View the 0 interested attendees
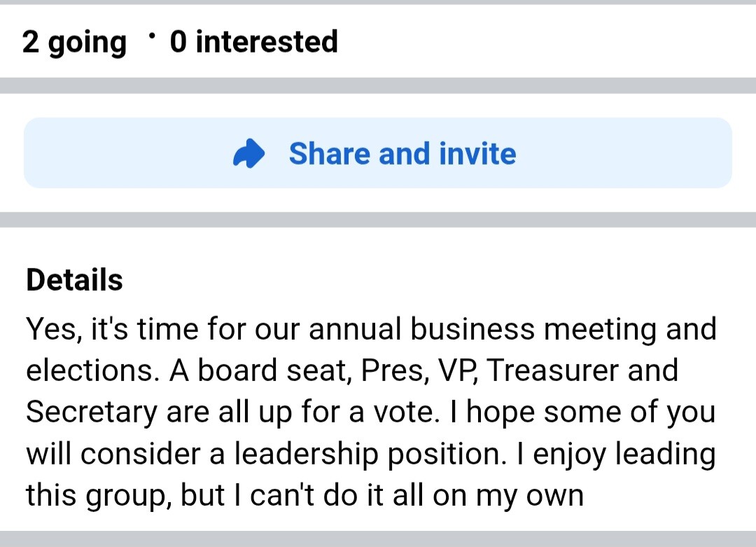The image size is (756, 547). click(x=253, y=42)
